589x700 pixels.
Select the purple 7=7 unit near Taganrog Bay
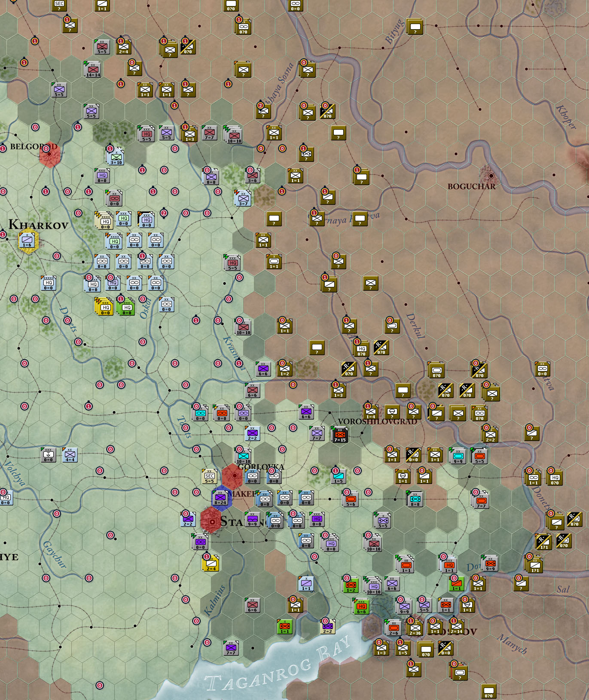click(x=231, y=648)
